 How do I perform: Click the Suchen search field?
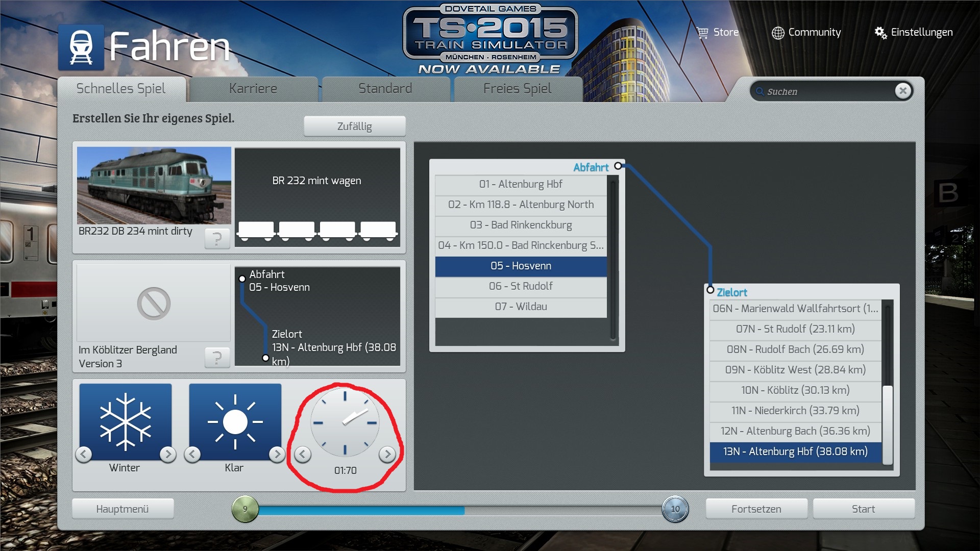pos(827,92)
